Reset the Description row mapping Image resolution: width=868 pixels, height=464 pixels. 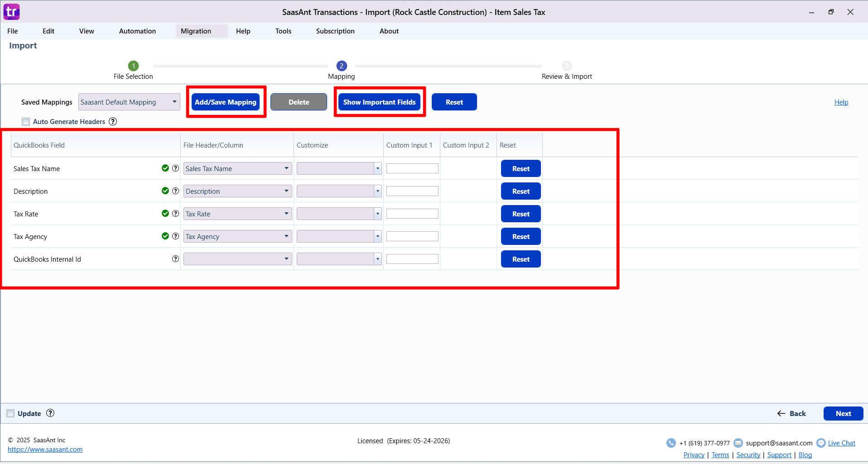(x=521, y=191)
